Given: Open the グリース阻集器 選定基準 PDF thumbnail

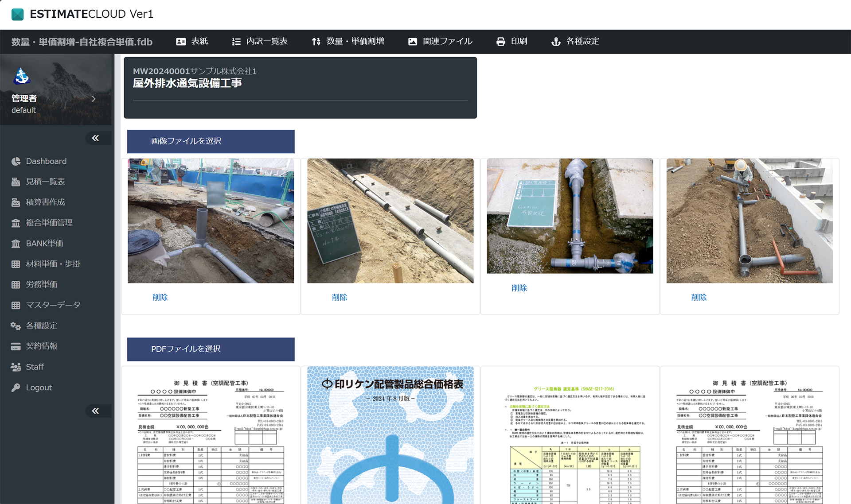Looking at the screenshot, I should click(x=570, y=435).
